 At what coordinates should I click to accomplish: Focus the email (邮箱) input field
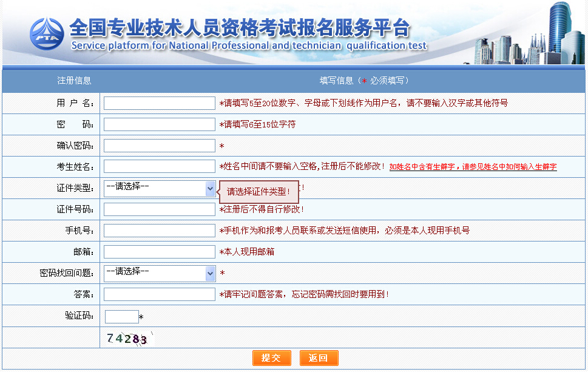coord(159,252)
